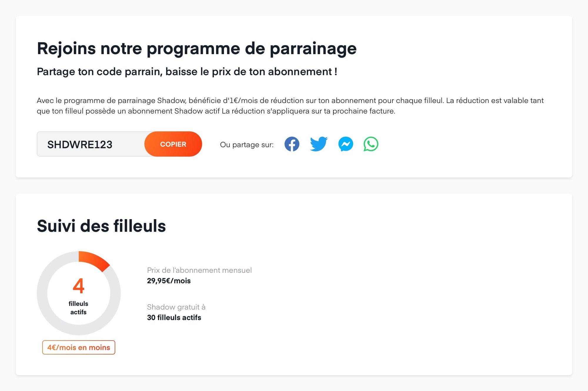Click the filleuls actifs label in chart
This screenshot has width=588, height=391.
pos(78,308)
